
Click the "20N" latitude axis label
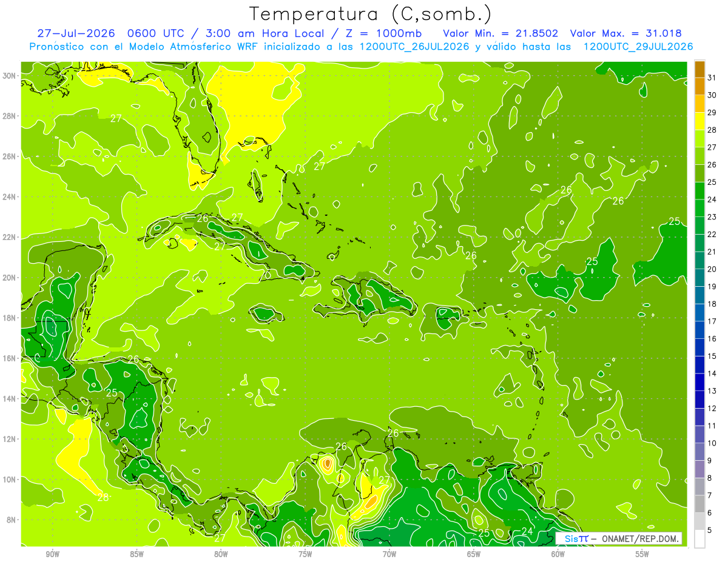pyautogui.click(x=9, y=278)
